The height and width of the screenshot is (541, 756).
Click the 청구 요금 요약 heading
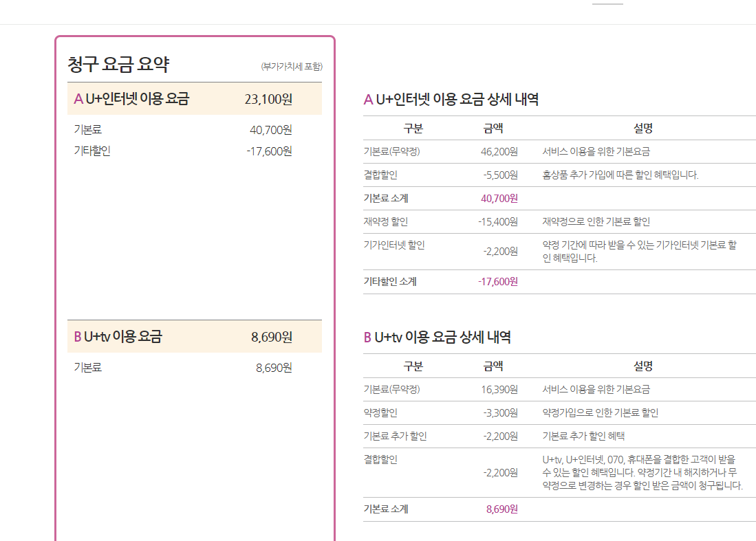[118, 65]
